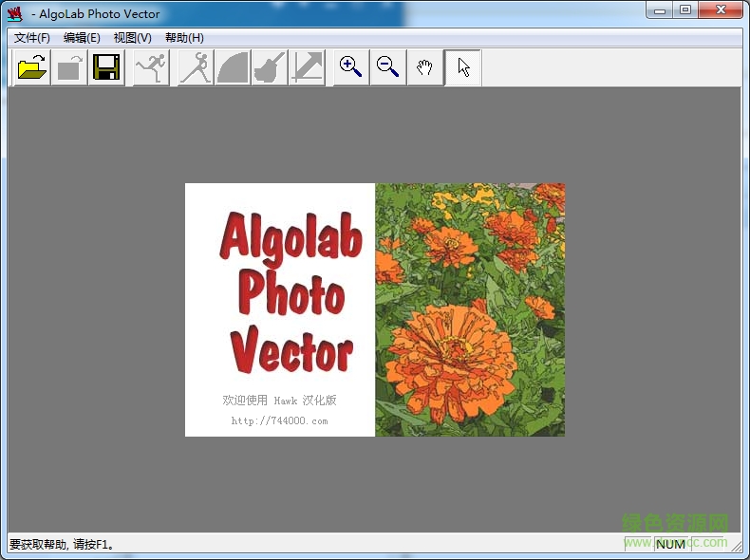
Task: Select the arrow pointer tool
Action: (463, 68)
